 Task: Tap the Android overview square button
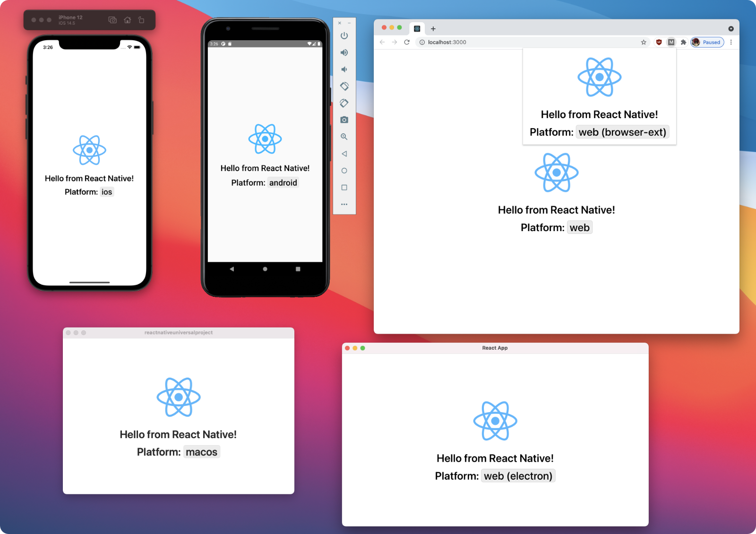[x=297, y=268]
